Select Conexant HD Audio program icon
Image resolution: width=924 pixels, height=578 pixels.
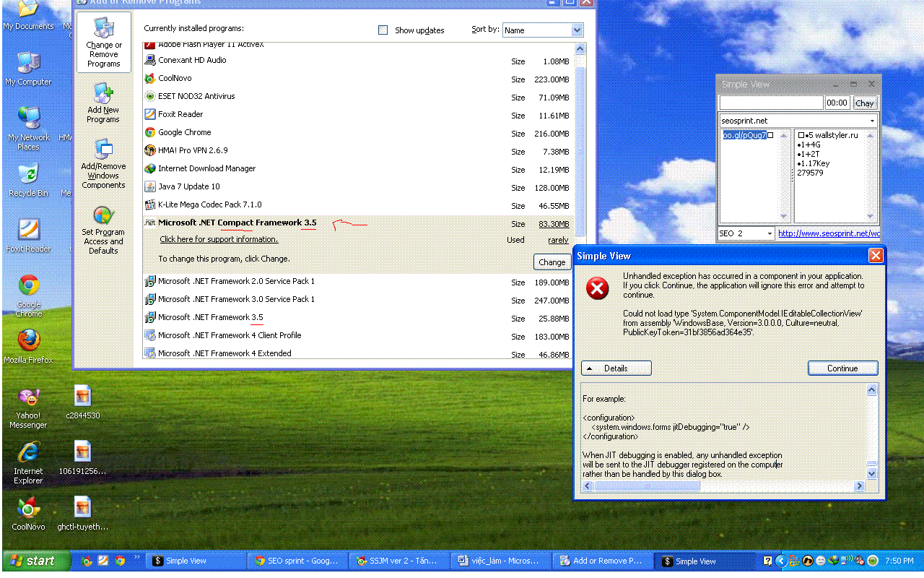pyautogui.click(x=150, y=61)
